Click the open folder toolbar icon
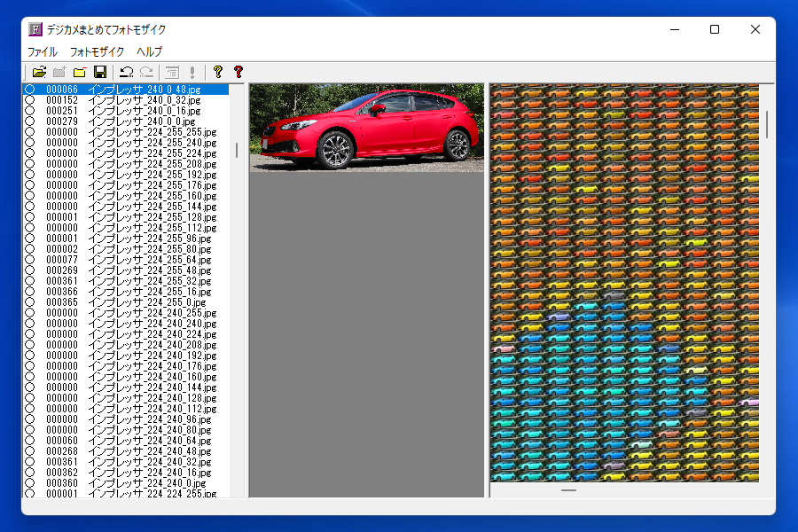This screenshot has width=798, height=532. pos(39,73)
